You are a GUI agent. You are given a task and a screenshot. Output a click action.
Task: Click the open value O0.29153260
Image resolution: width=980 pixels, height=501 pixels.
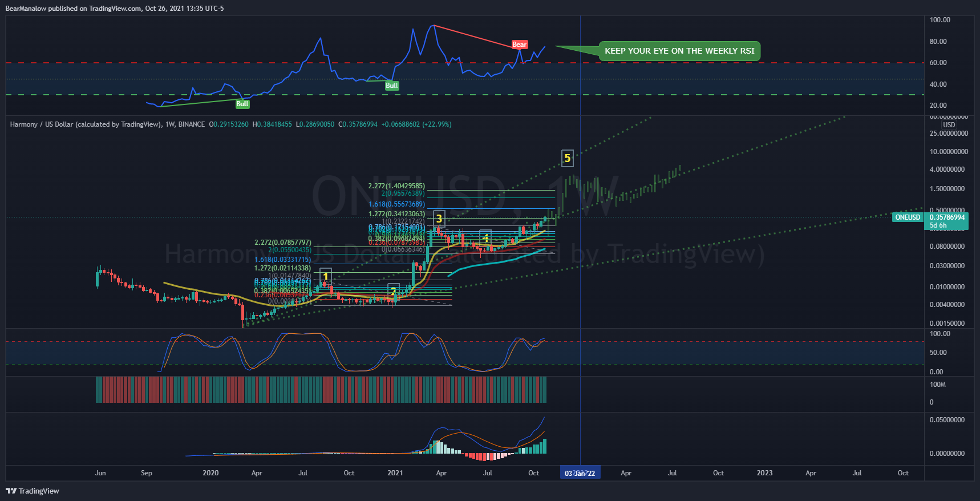[229, 124]
